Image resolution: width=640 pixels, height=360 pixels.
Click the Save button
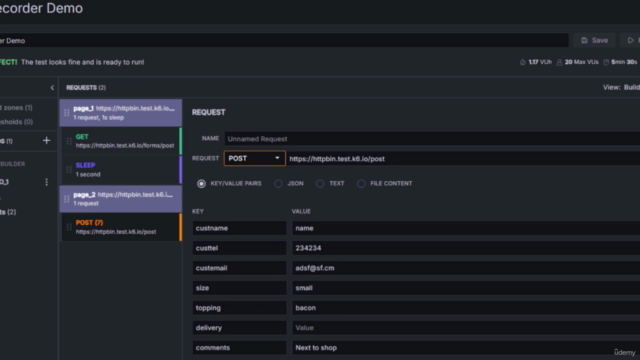pyautogui.click(x=595, y=40)
